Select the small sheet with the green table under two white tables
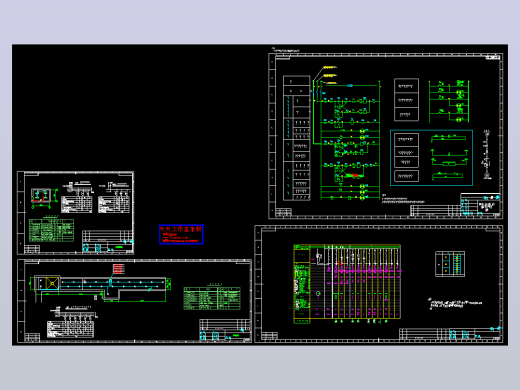This screenshot has height=390, width=520. click(x=76, y=213)
